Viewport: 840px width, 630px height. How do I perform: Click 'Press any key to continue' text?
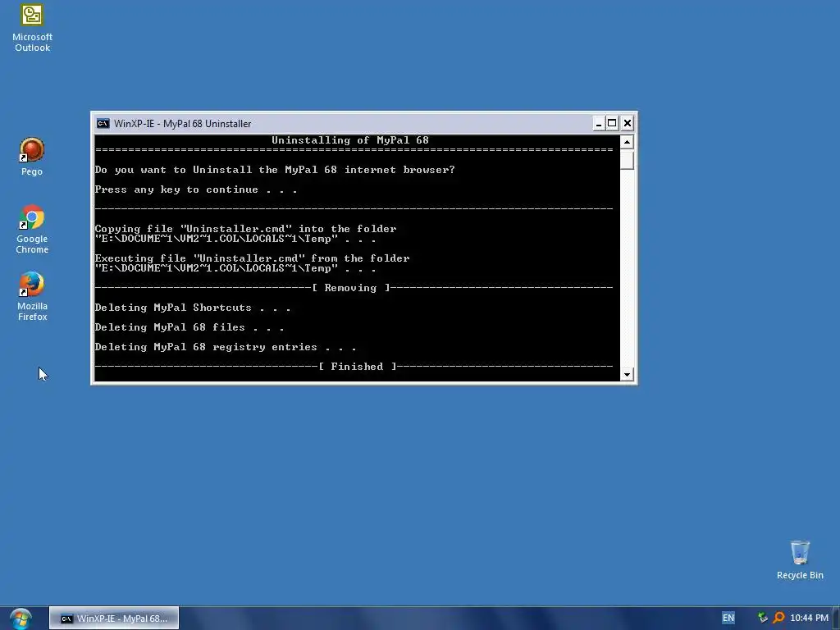(x=195, y=189)
